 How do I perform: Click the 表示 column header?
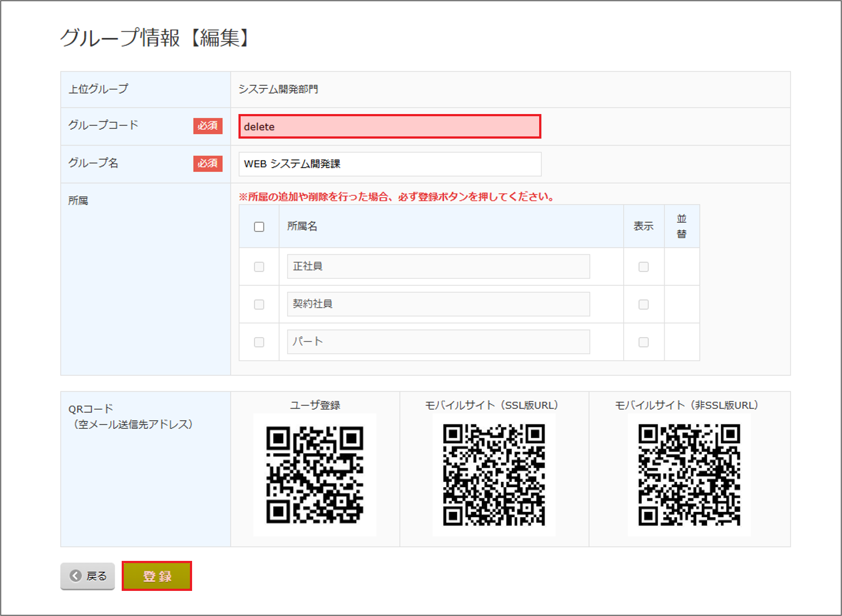(x=643, y=226)
